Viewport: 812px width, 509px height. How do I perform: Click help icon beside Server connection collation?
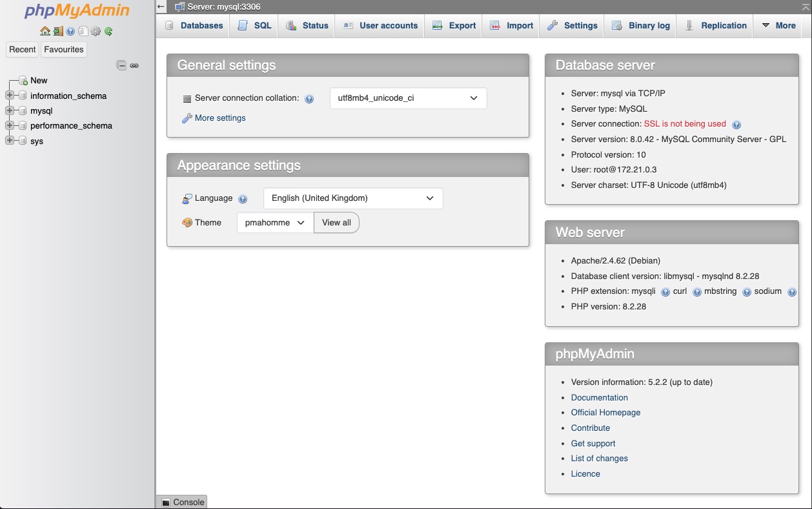pos(309,99)
